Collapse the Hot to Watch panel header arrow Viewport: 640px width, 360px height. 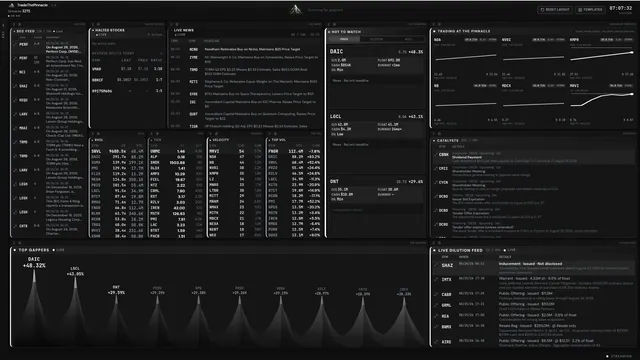tap(329, 32)
